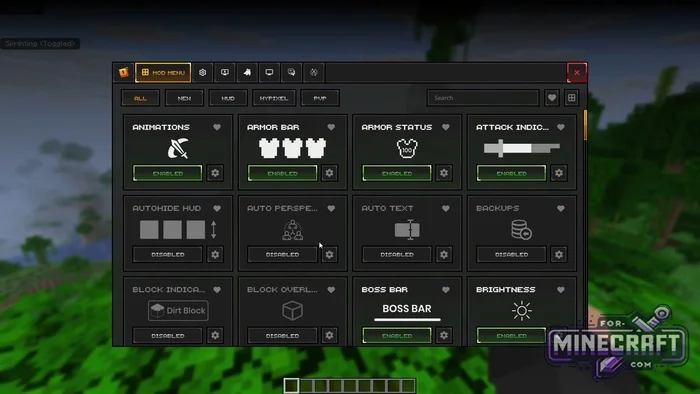The width and height of the screenshot is (700, 394).
Task: Select the Hypixel filter tab
Action: pos(274,98)
